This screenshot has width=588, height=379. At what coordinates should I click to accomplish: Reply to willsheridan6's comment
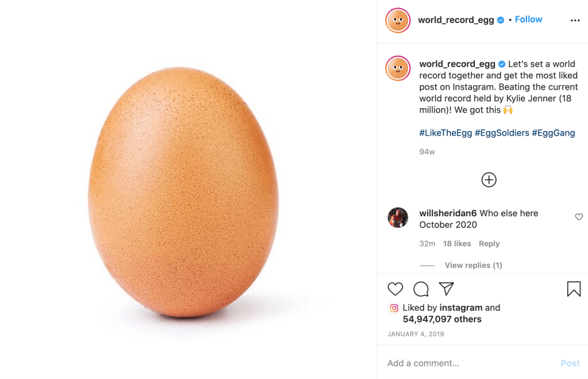click(489, 244)
